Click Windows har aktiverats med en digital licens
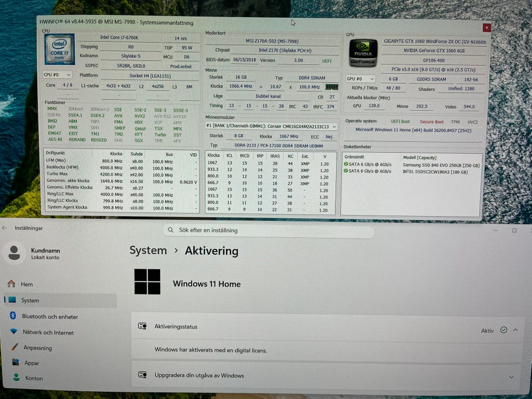 (211, 350)
